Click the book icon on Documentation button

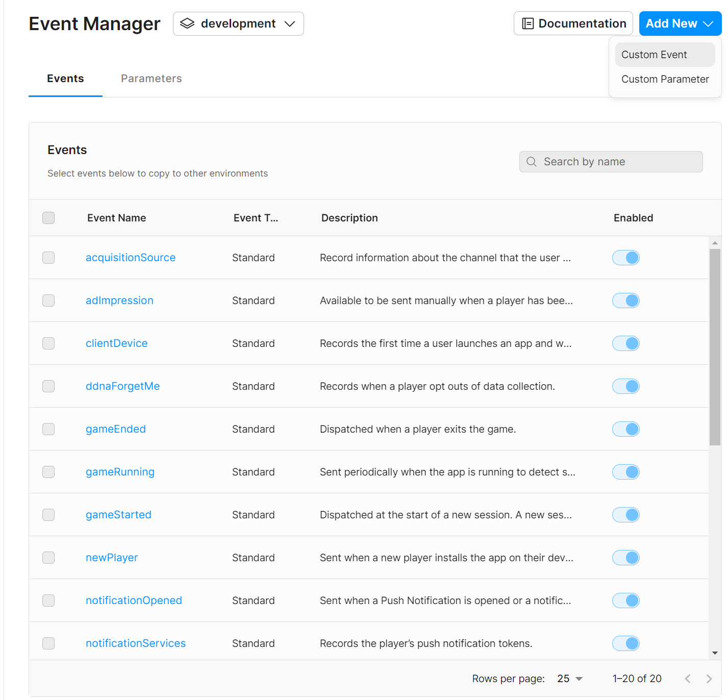coord(528,23)
